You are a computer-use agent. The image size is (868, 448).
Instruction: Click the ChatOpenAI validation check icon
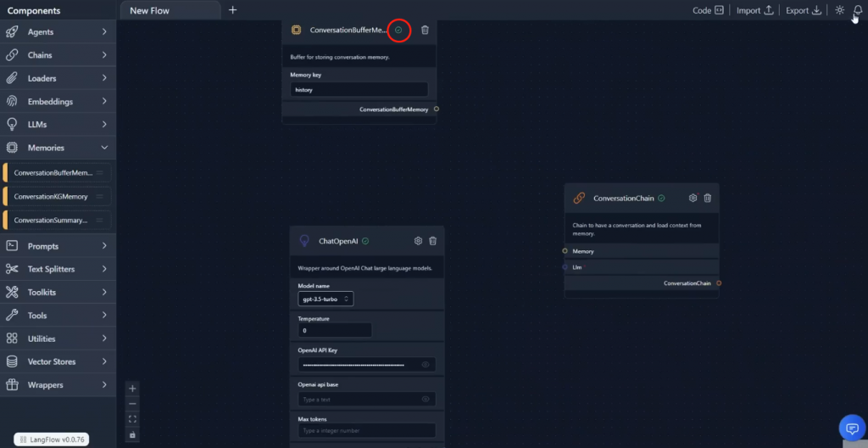365,241
